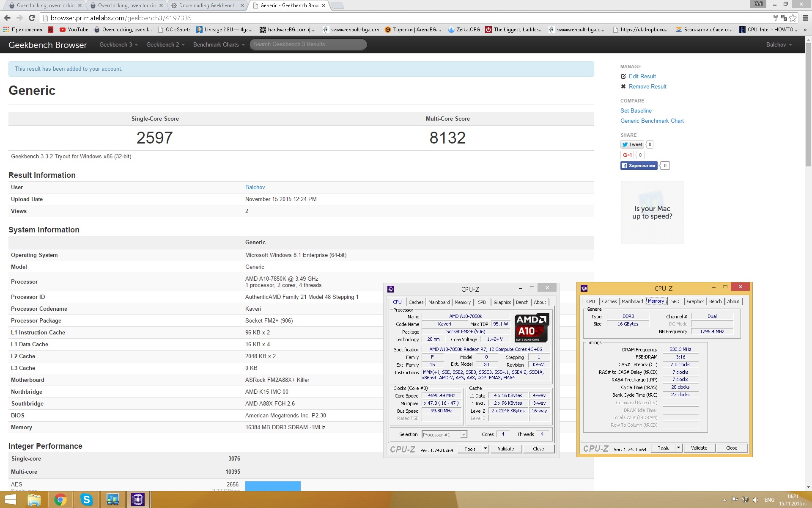Viewport: 812px width, 508px height.
Task: Open the Generic Benchmark Chart link
Action: 652,121
